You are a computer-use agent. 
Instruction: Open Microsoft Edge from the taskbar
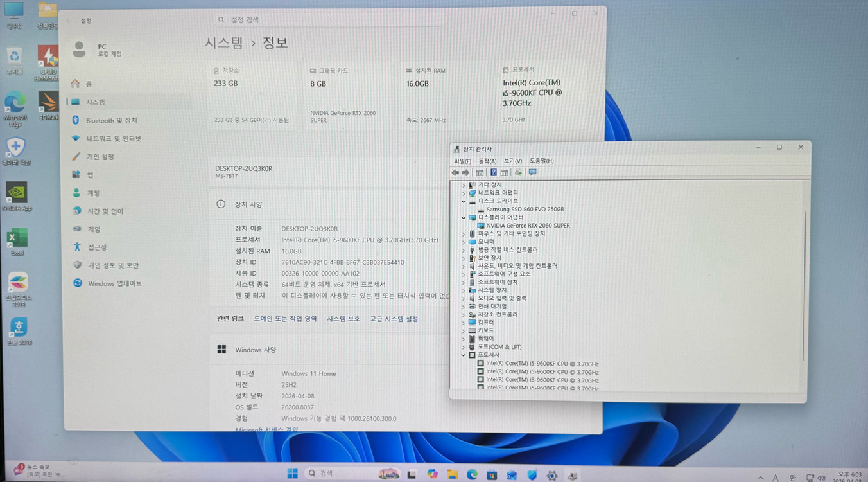click(x=472, y=474)
